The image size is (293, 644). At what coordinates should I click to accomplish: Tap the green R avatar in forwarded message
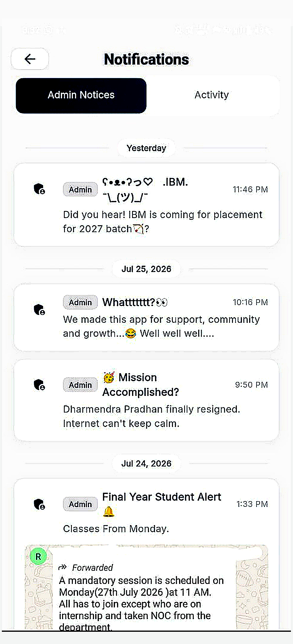click(38, 556)
